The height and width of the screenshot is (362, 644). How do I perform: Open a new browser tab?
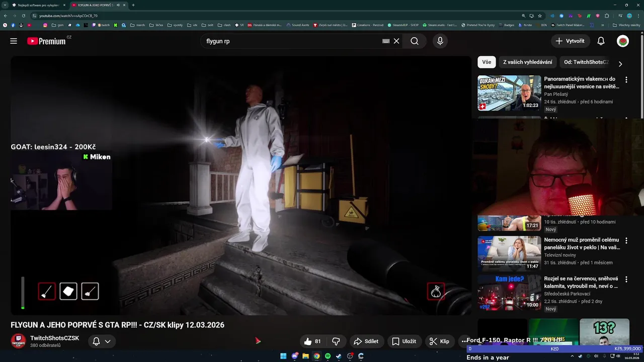133,5
